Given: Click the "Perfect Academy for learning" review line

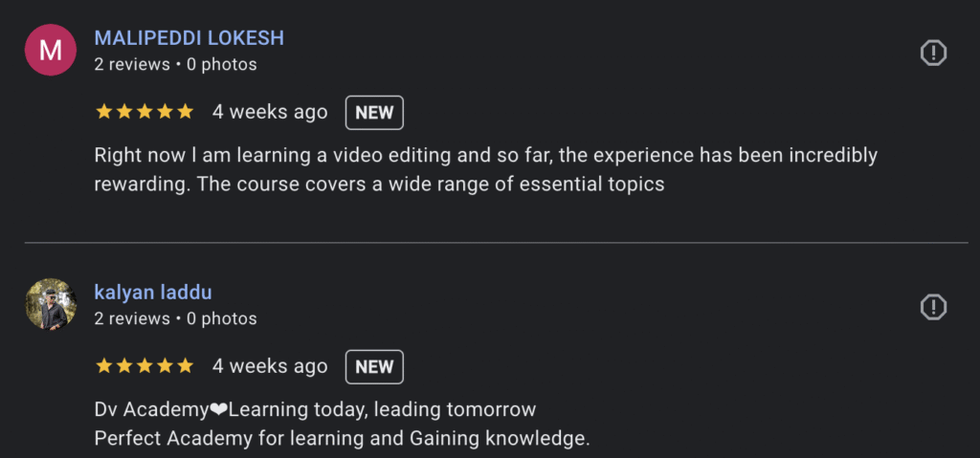Looking at the screenshot, I should pos(342,439).
